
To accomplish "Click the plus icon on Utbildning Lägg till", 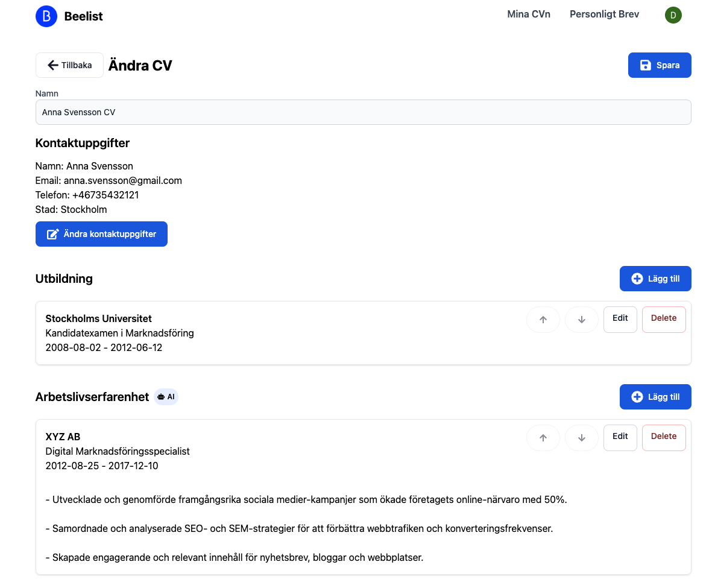I will pyautogui.click(x=637, y=278).
